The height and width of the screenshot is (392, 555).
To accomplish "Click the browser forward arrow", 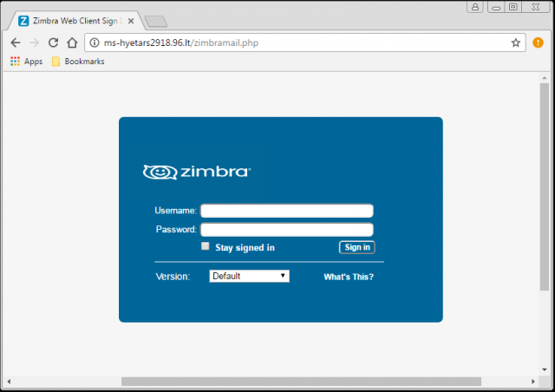I will (35, 42).
